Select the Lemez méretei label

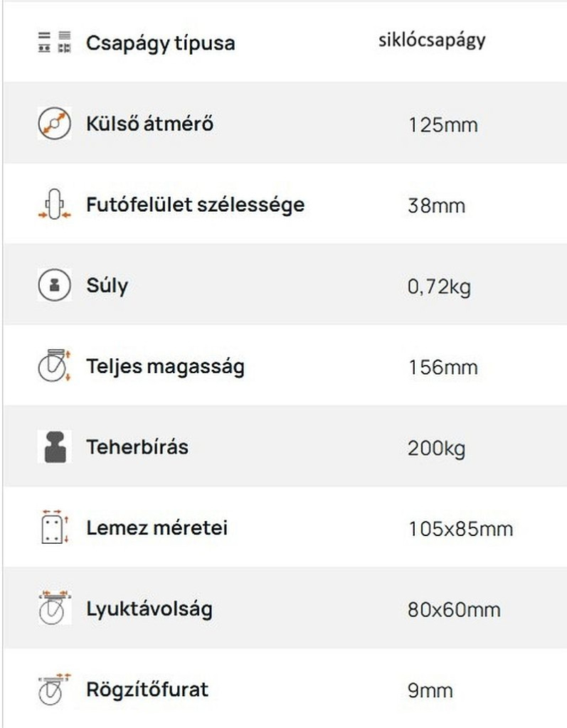pos(157,528)
